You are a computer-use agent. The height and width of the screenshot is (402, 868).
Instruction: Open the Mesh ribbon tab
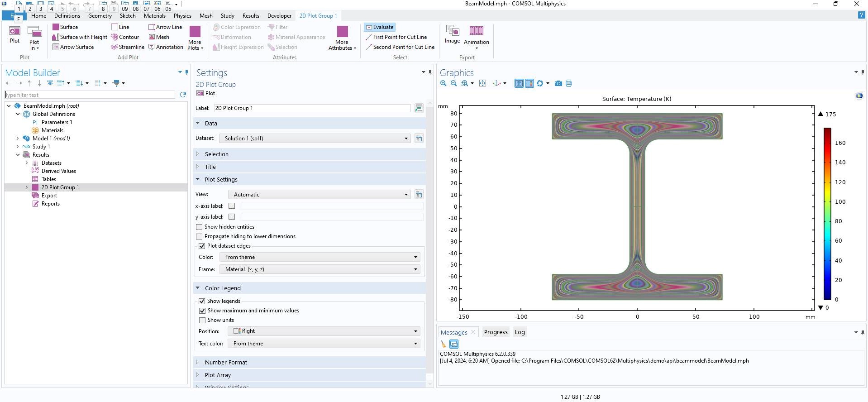point(206,15)
